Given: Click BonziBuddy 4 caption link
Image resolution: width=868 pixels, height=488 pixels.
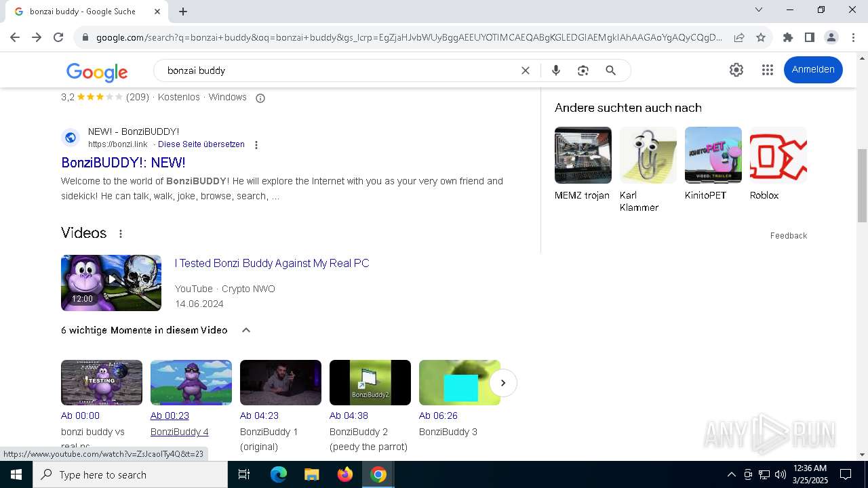Looking at the screenshot, I should 180,432.
